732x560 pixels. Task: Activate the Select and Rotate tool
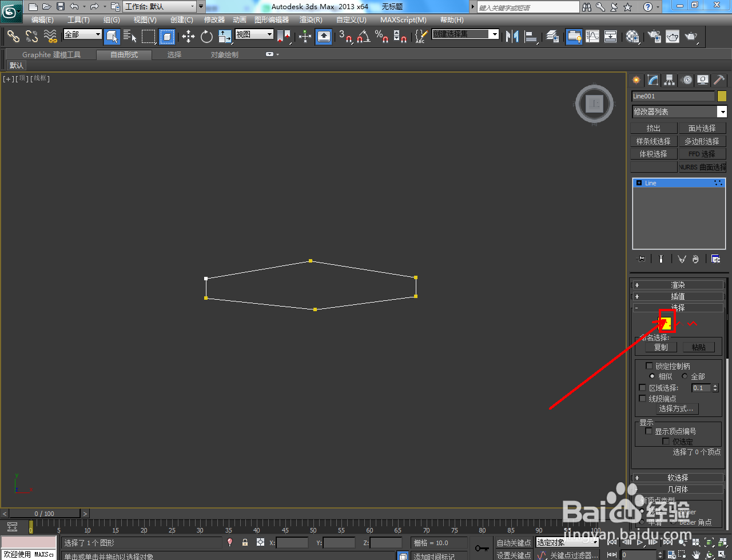pyautogui.click(x=206, y=37)
